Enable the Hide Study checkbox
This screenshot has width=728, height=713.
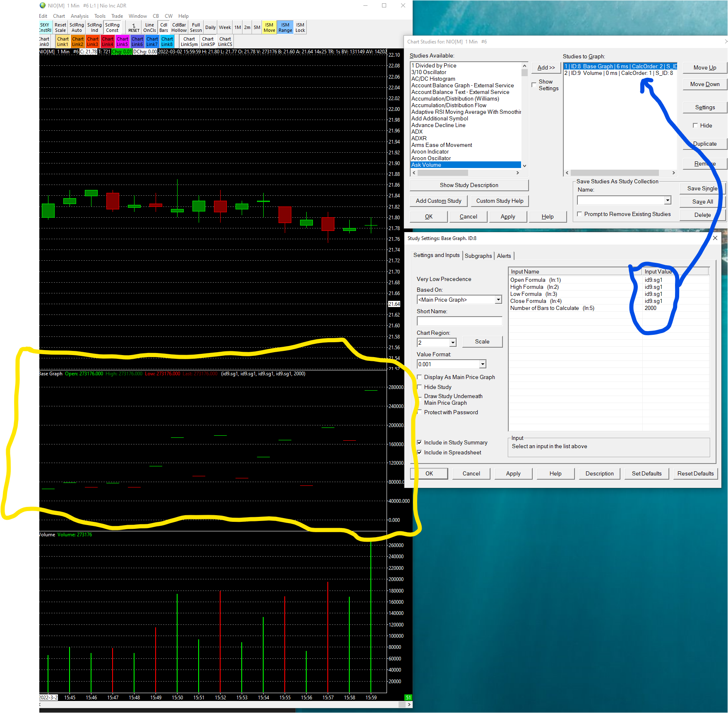pyautogui.click(x=419, y=387)
